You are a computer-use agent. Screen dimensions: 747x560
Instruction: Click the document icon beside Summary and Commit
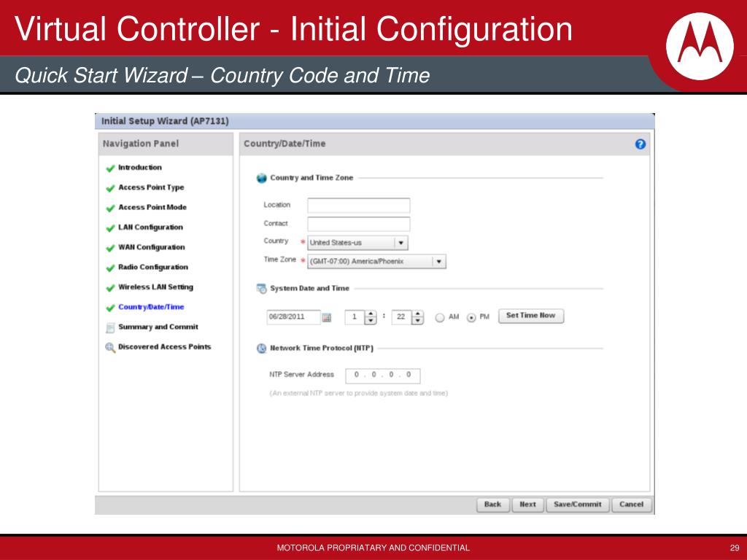pyautogui.click(x=111, y=327)
